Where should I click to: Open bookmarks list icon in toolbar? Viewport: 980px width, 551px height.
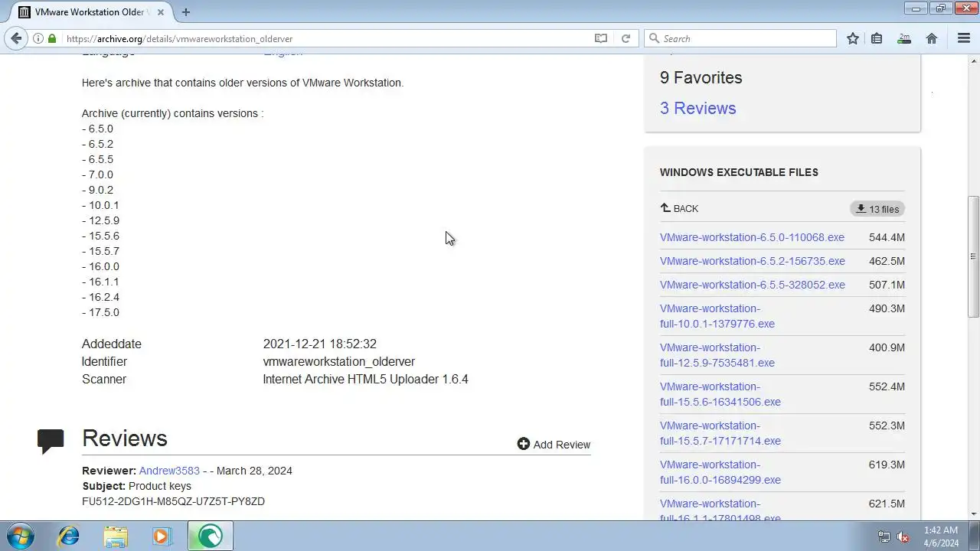click(877, 38)
